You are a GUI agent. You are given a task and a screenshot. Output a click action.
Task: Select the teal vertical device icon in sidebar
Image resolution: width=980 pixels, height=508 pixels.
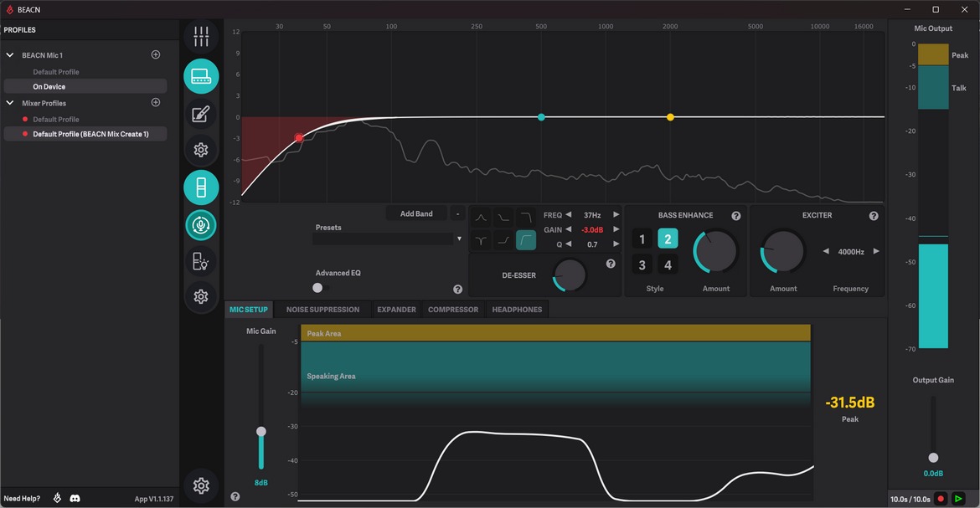[x=201, y=187]
